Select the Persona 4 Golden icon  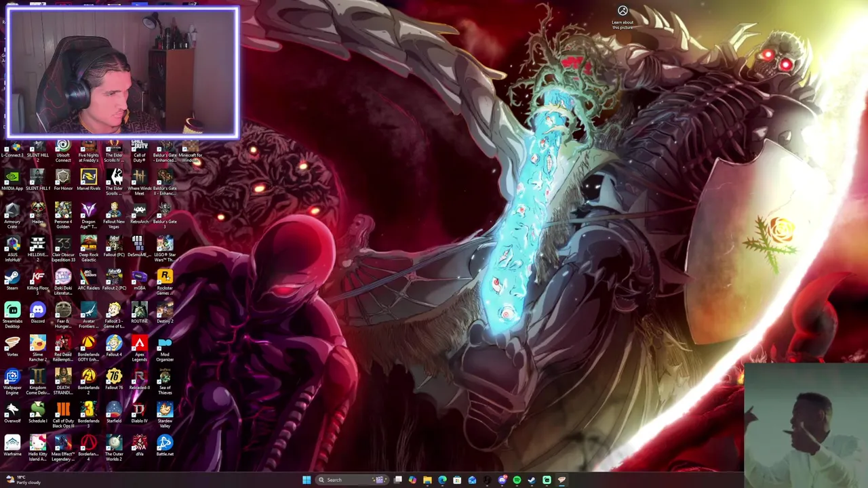[x=63, y=217]
